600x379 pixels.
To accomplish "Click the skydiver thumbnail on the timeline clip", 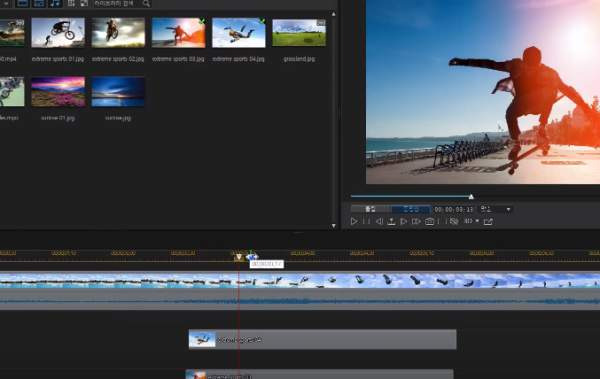I will (202, 340).
